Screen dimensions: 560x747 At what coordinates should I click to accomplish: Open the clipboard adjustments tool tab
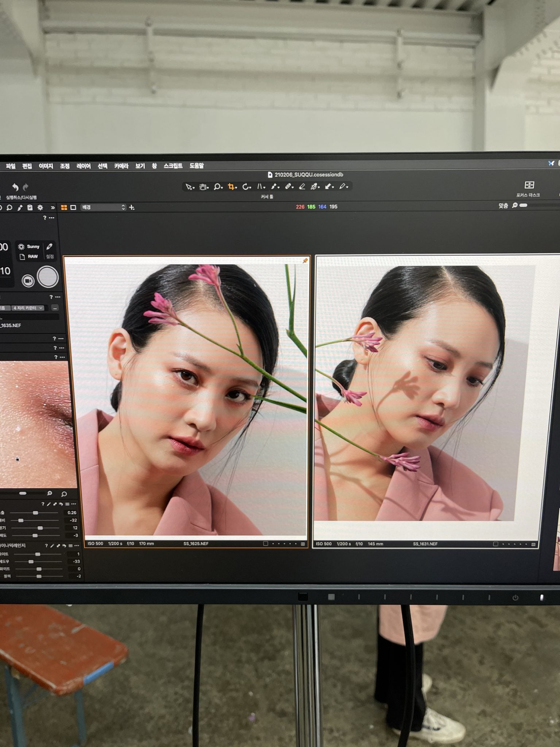coord(30,208)
